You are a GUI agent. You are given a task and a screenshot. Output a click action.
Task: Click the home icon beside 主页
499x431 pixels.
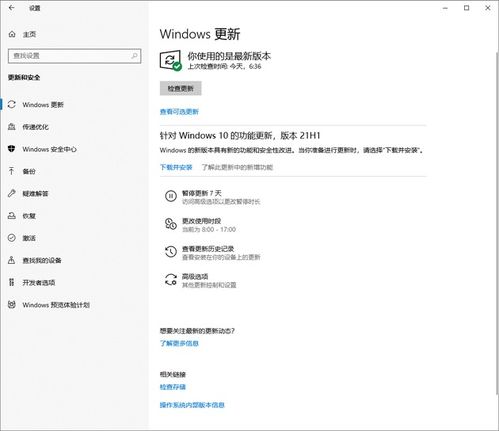(12, 34)
